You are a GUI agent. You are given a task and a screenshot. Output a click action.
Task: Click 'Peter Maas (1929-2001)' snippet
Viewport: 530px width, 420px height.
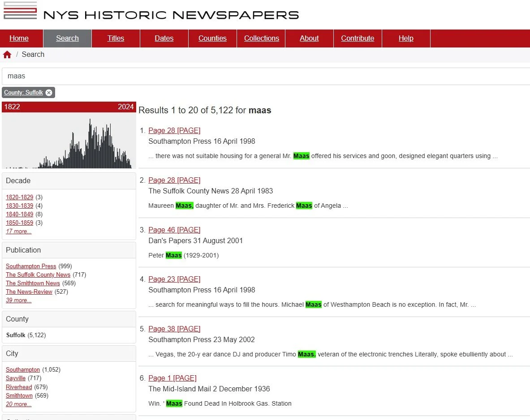(184, 255)
